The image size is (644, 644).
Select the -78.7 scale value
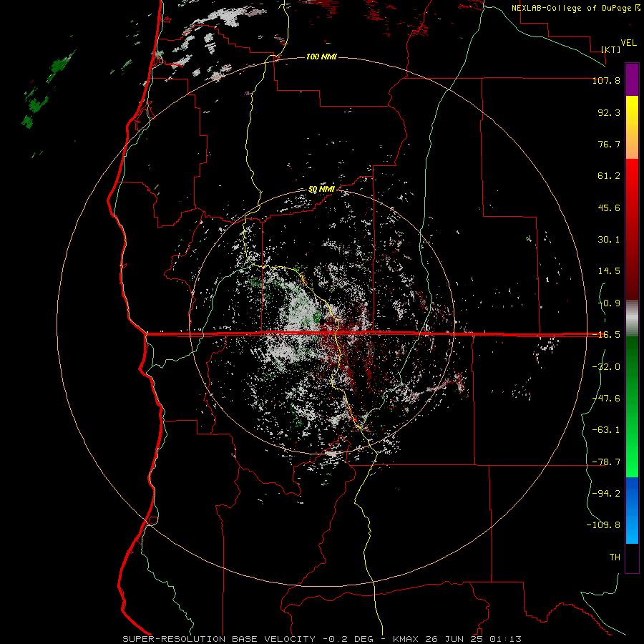click(606, 462)
